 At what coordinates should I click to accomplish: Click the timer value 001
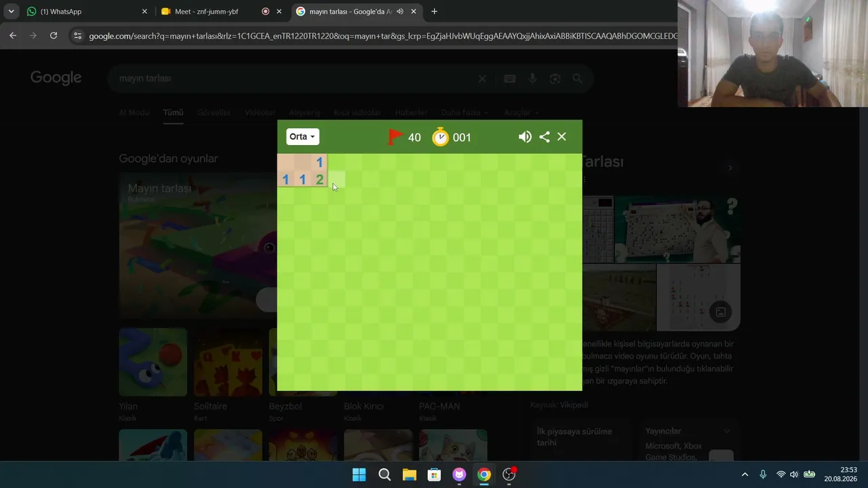(462, 138)
